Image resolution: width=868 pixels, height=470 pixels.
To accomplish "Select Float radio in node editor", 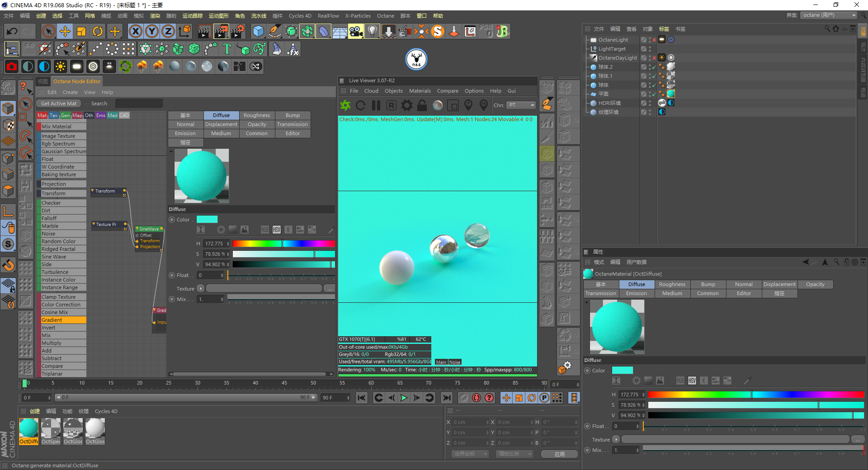I will pos(172,275).
